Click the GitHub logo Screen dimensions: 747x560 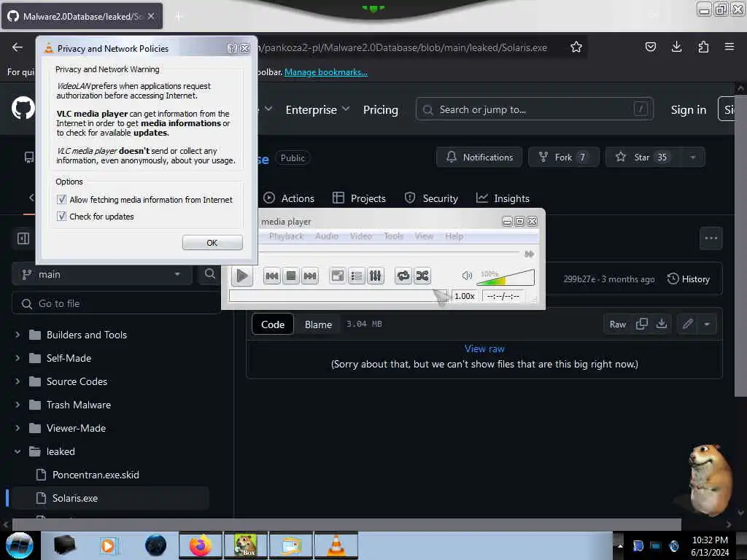[x=23, y=109]
